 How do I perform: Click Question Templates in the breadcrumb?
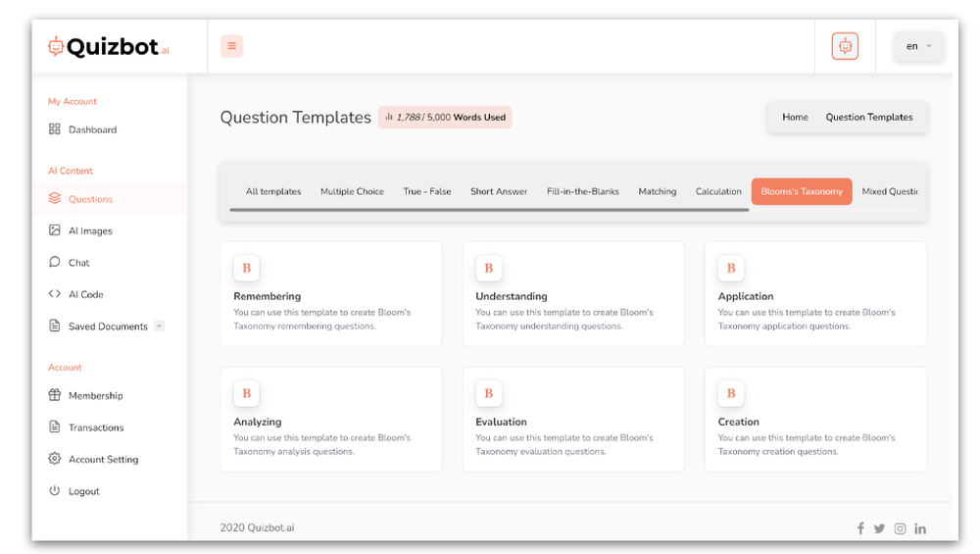(868, 117)
